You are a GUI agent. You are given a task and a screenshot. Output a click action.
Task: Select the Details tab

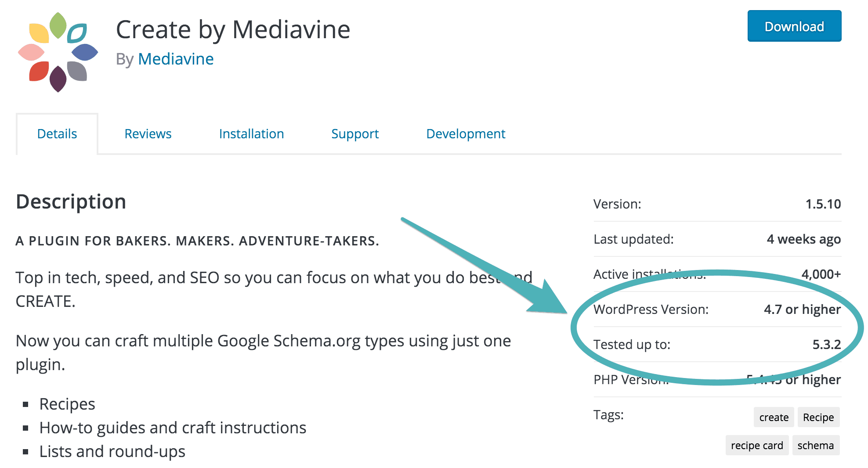pos(57,134)
